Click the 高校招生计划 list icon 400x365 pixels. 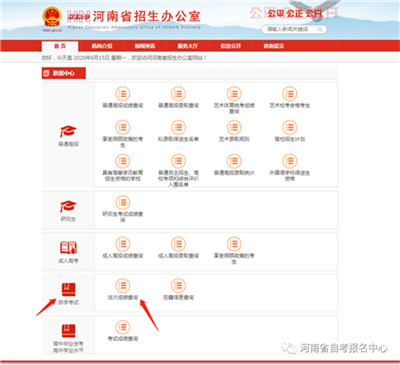290,128
